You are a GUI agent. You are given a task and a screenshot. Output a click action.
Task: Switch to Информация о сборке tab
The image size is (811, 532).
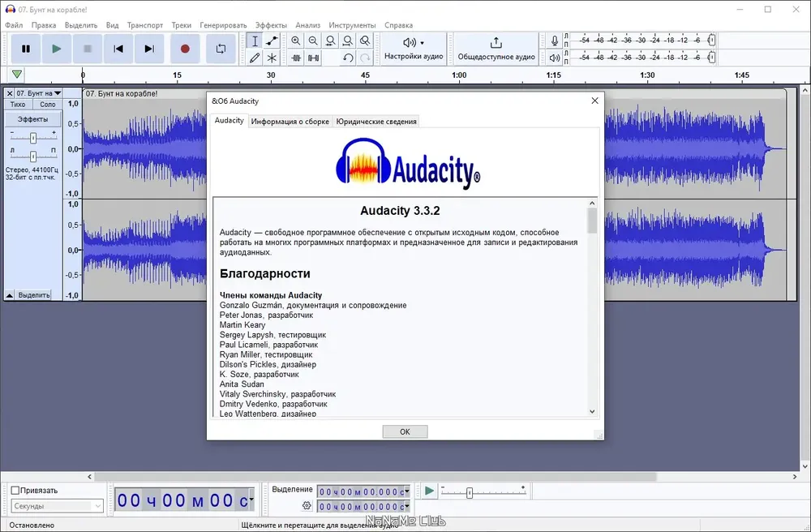point(290,122)
